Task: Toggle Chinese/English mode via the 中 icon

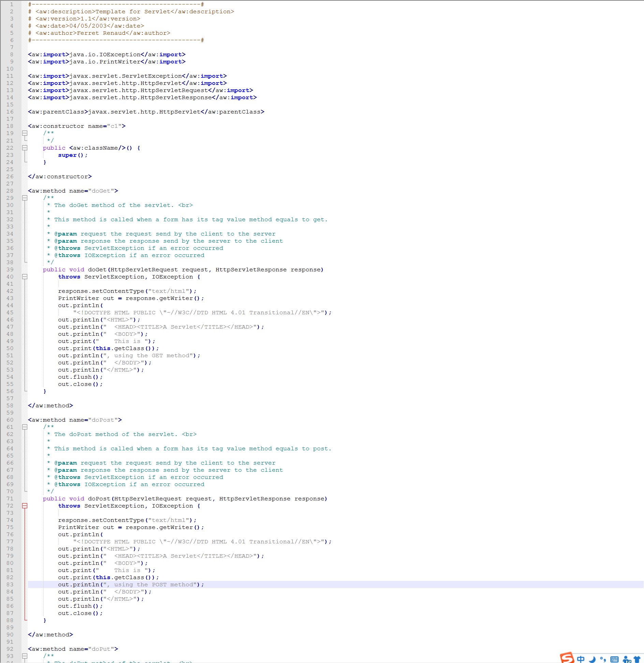Action: click(x=581, y=659)
